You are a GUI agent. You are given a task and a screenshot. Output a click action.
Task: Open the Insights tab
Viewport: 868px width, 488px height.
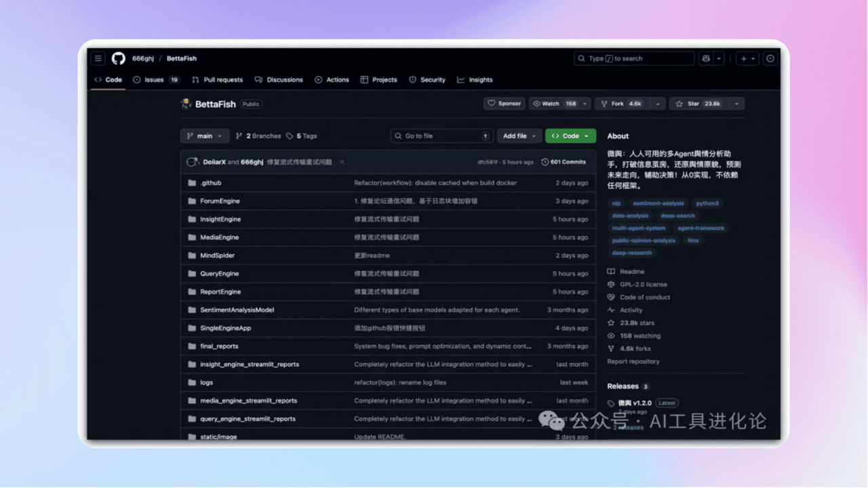[x=475, y=80]
